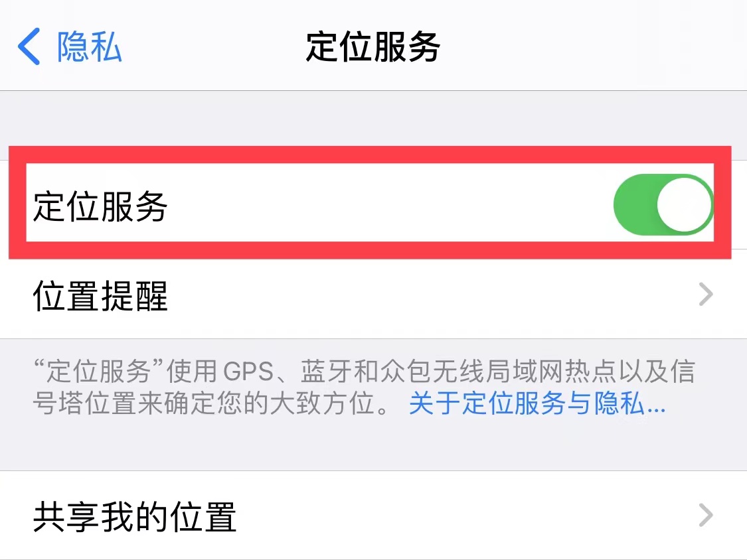747x560 pixels.
Task: Click the blank space inside 定位服务 row
Action: click(390, 205)
